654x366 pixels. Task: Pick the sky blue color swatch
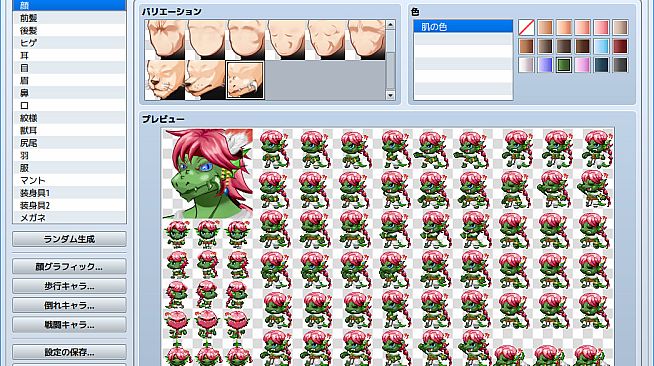coord(601,46)
